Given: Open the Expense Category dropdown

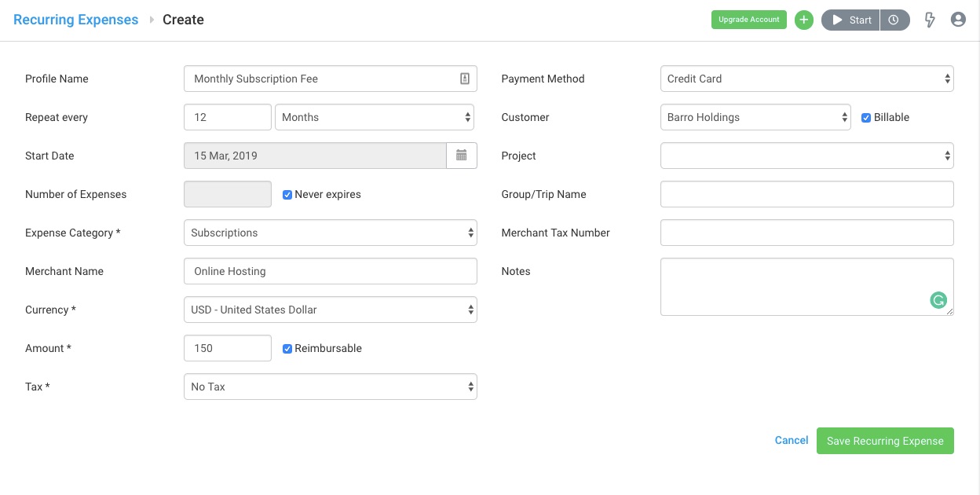Looking at the screenshot, I should coord(331,233).
